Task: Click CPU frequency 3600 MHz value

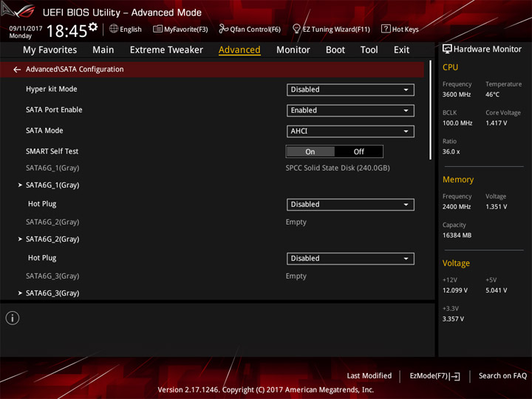Action: point(457,95)
